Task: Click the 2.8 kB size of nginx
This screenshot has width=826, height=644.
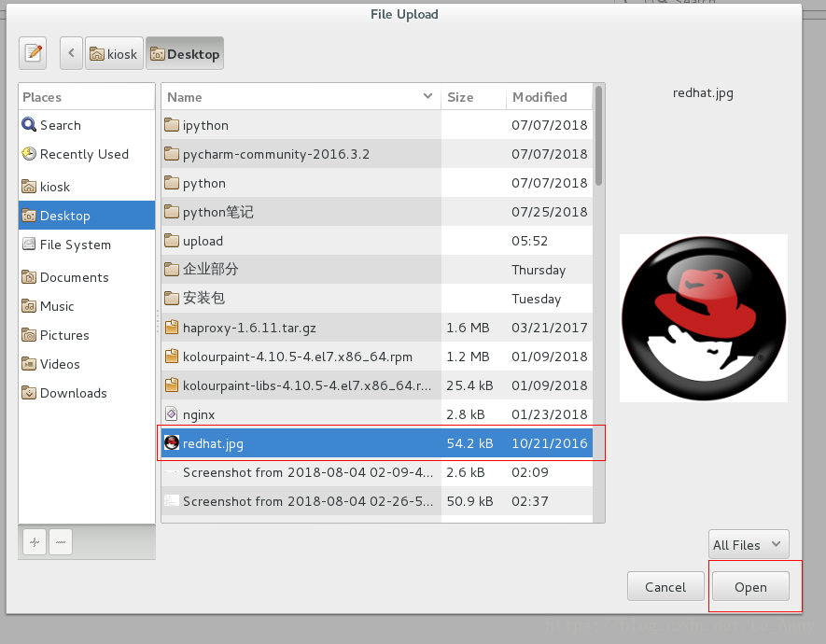Action: [466, 415]
